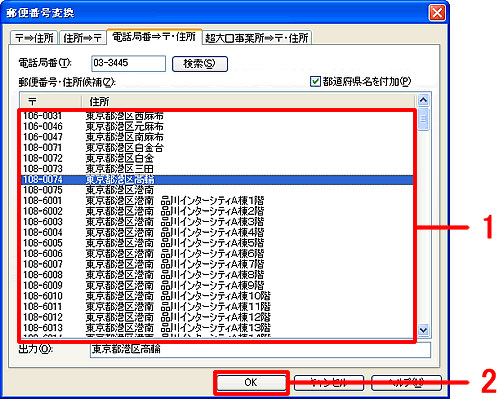This screenshot has height=399, width=500.
Task: Select row 108-6005 品川インターシティA棟5階
Action: [x=217, y=243]
